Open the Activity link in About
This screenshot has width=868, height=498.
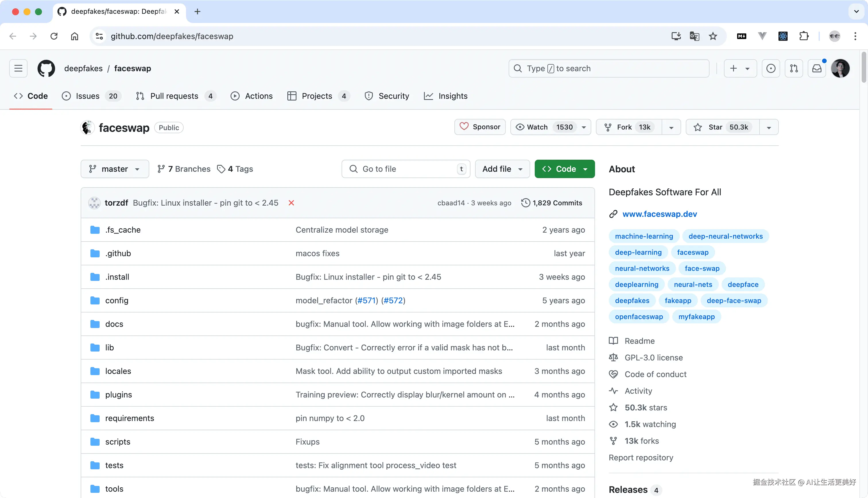click(638, 391)
